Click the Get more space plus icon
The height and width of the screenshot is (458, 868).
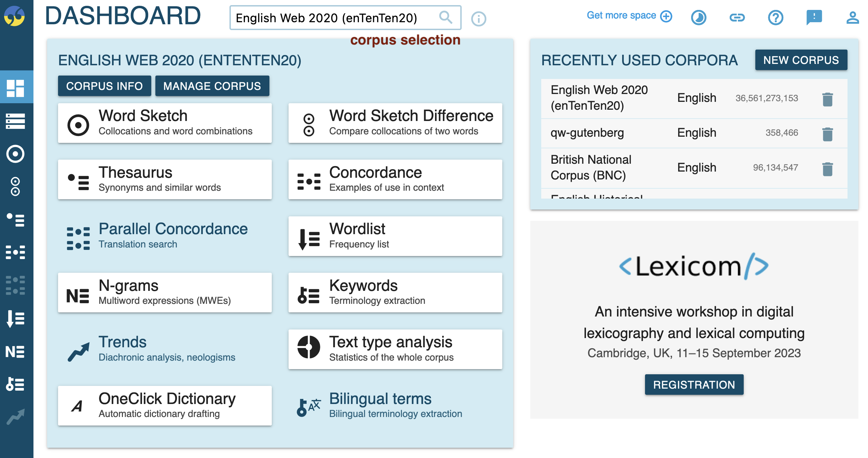tap(666, 16)
